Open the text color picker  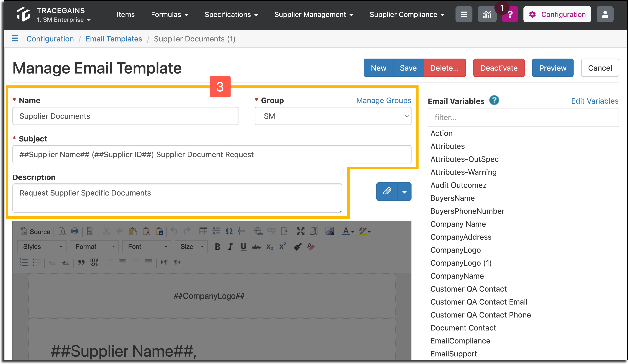(348, 231)
